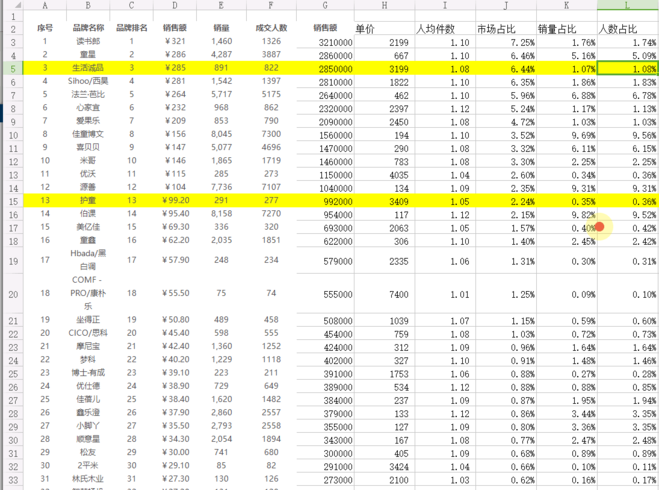The width and height of the screenshot is (659, 490).
Task: Select cell 1.01 in column I
Action: (445, 294)
